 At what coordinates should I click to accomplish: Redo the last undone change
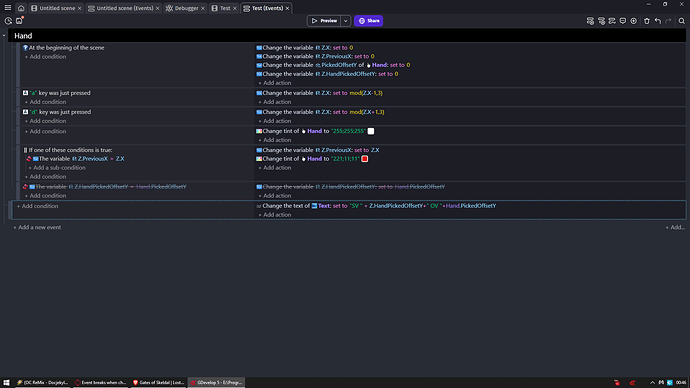pyautogui.click(x=668, y=21)
